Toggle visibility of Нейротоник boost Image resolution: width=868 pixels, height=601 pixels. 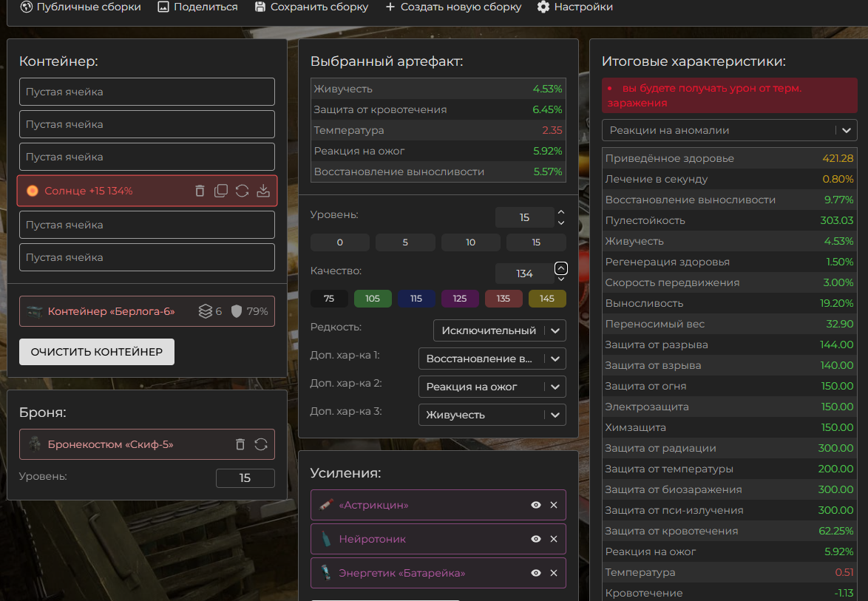[x=536, y=539]
